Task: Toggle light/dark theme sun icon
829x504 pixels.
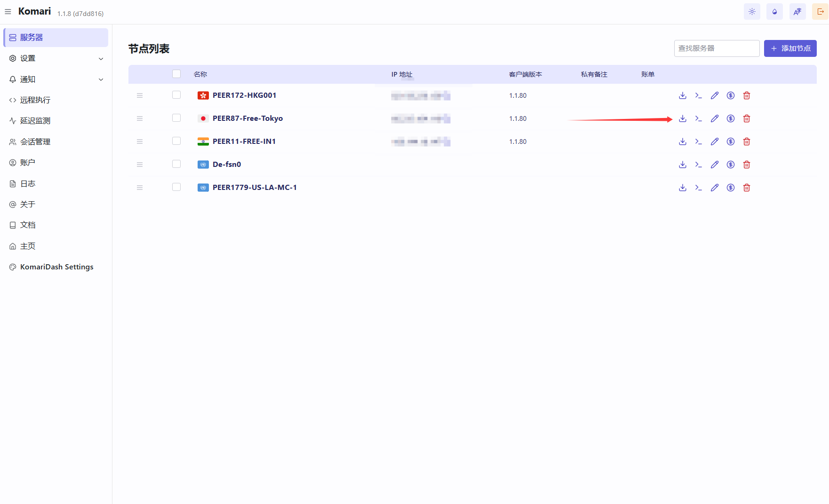Action: (752, 12)
